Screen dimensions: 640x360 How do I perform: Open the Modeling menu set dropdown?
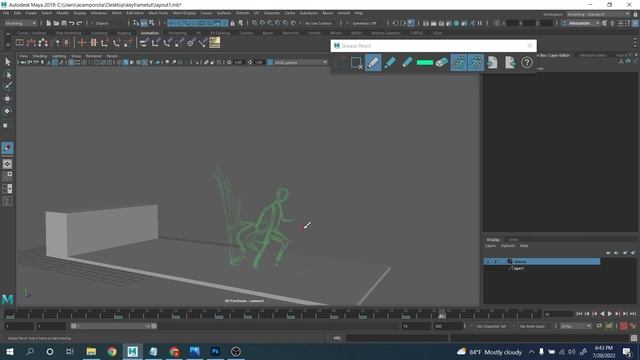[x=20, y=23]
